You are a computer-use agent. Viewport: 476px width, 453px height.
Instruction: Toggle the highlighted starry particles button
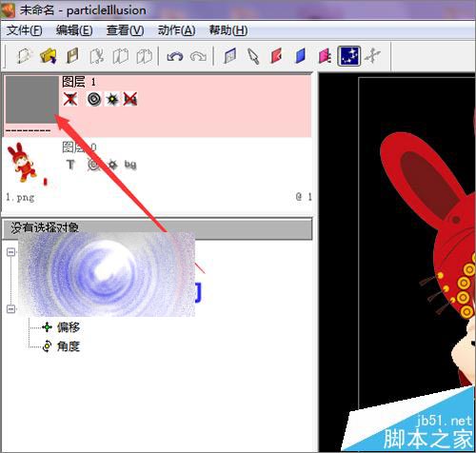pos(349,56)
